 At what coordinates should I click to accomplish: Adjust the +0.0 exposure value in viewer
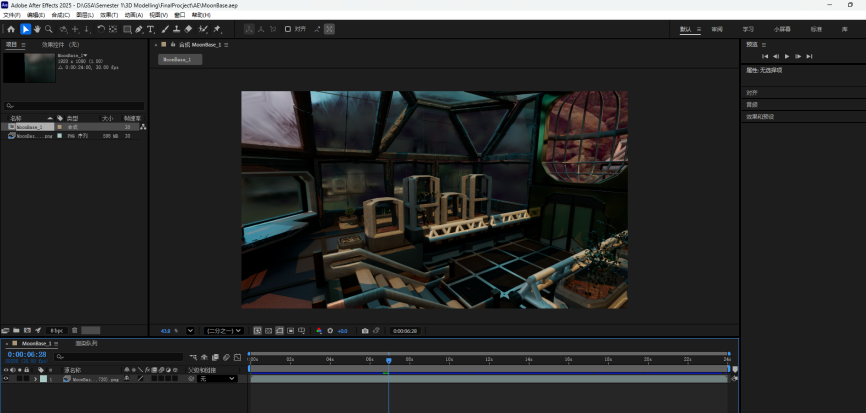[x=342, y=331]
